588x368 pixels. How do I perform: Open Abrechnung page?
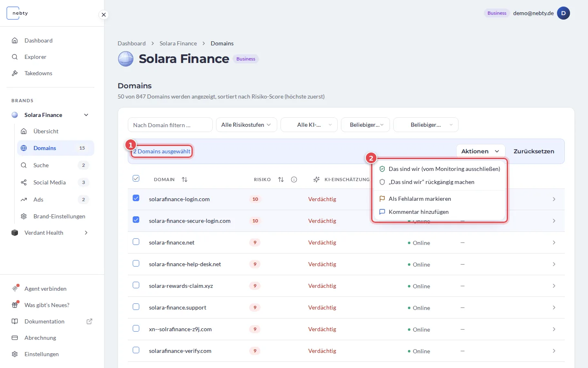(x=40, y=338)
